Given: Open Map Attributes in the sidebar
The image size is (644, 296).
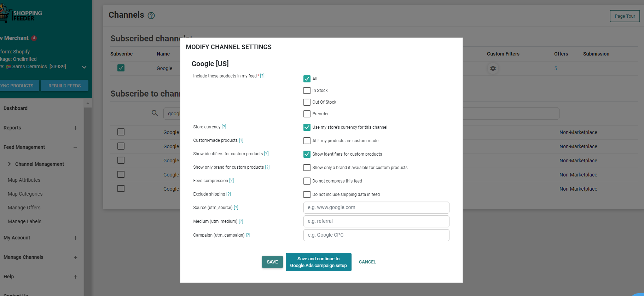Looking at the screenshot, I should pos(24,180).
